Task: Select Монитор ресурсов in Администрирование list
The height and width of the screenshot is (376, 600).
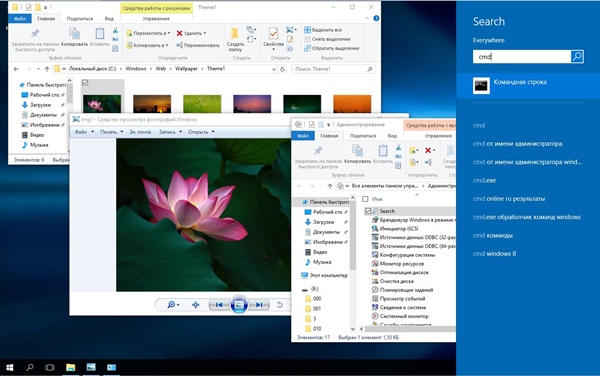Action: tap(398, 264)
